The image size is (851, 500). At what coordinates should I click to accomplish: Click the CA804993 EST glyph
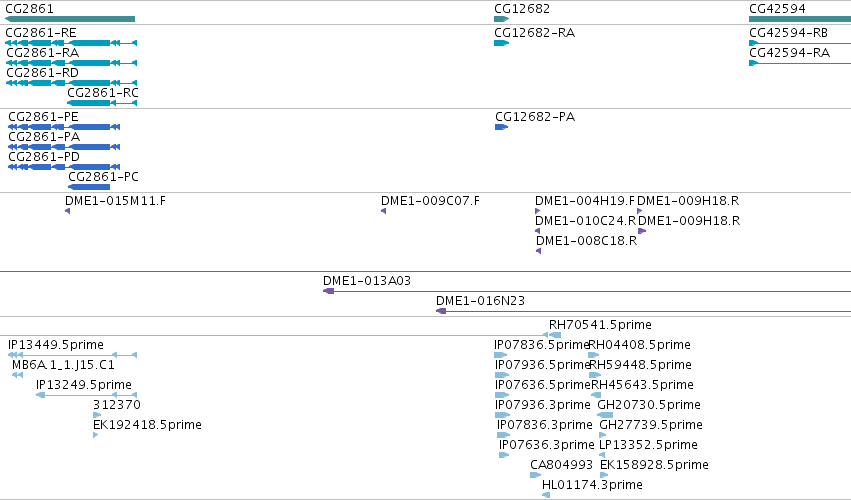click(x=536, y=476)
